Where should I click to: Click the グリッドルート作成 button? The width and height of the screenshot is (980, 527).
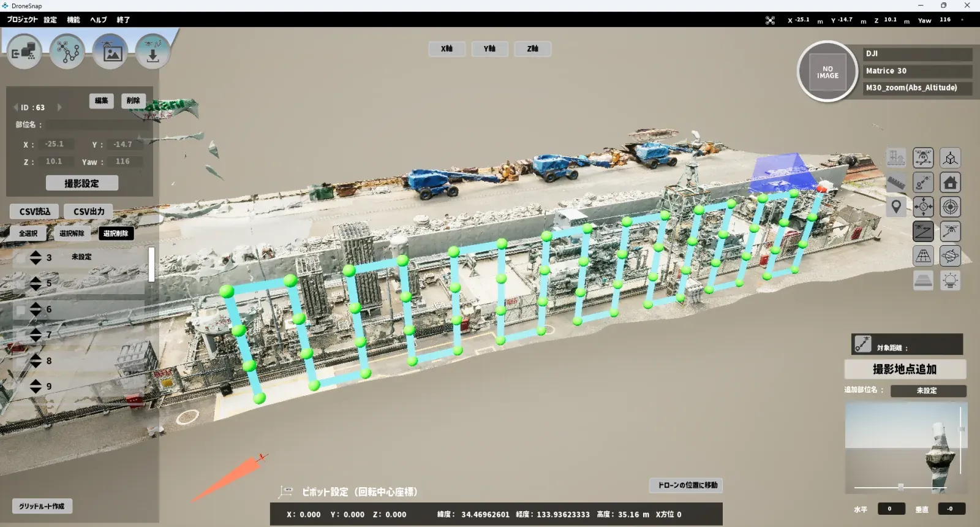click(42, 506)
